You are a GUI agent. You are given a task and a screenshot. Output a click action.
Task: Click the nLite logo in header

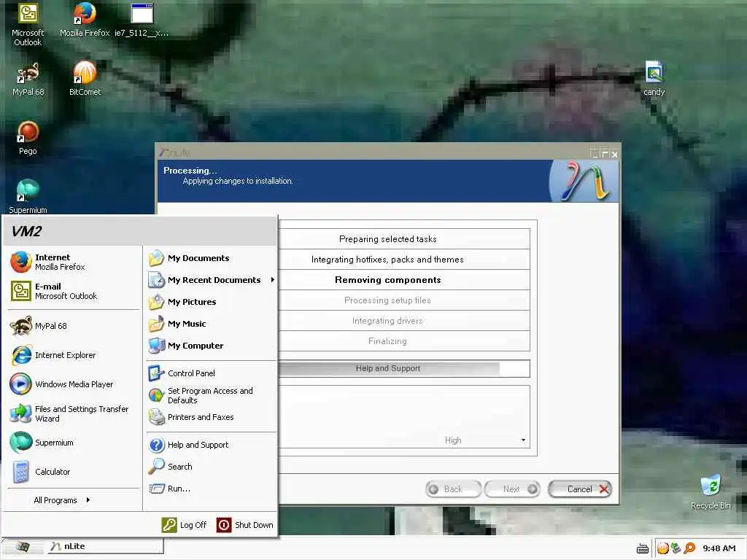click(x=584, y=181)
